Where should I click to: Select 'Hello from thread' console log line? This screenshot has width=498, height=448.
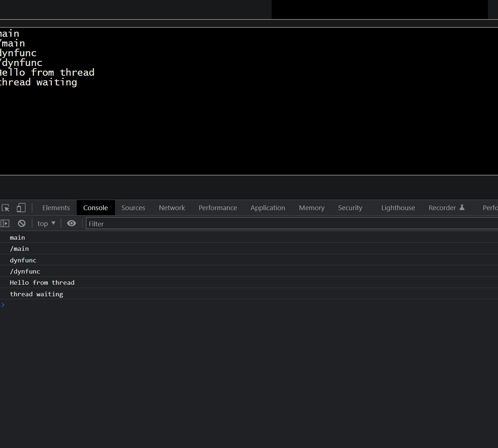249,283
